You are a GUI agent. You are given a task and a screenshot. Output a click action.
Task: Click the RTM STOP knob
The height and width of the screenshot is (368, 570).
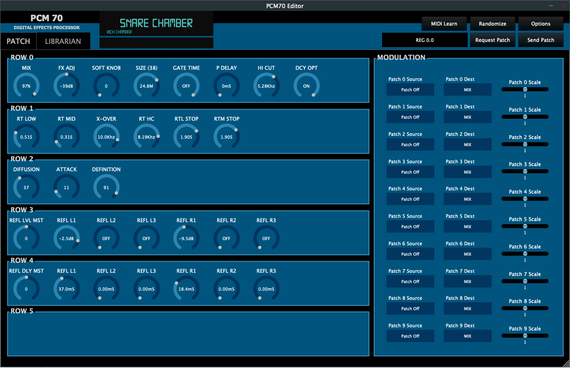click(x=226, y=137)
